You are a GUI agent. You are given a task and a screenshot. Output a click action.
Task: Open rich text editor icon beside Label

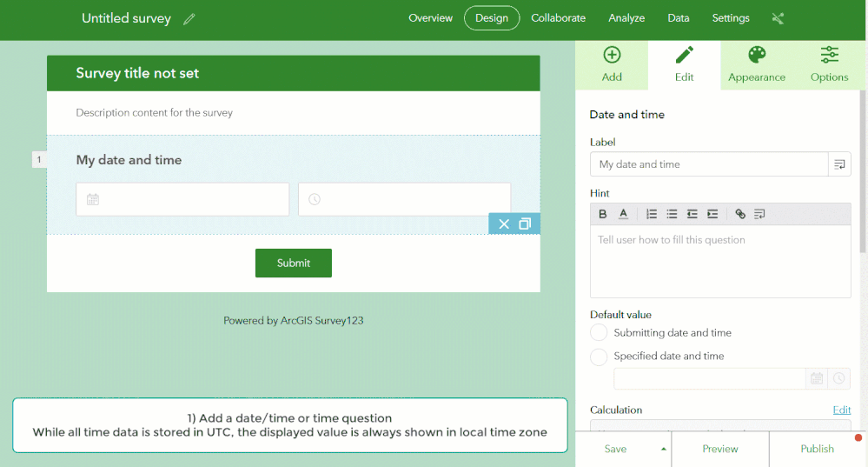(x=839, y=164)
